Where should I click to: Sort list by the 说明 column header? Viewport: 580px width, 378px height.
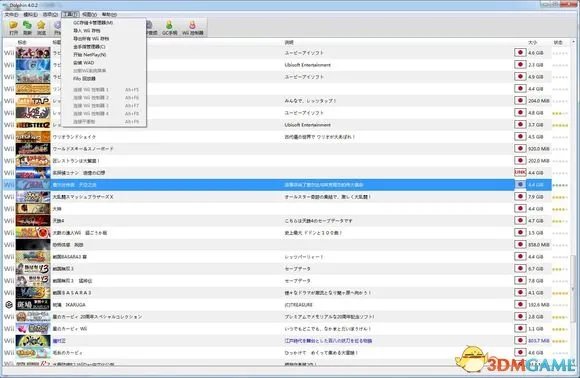pyautogui.click(x=289, y=43)
